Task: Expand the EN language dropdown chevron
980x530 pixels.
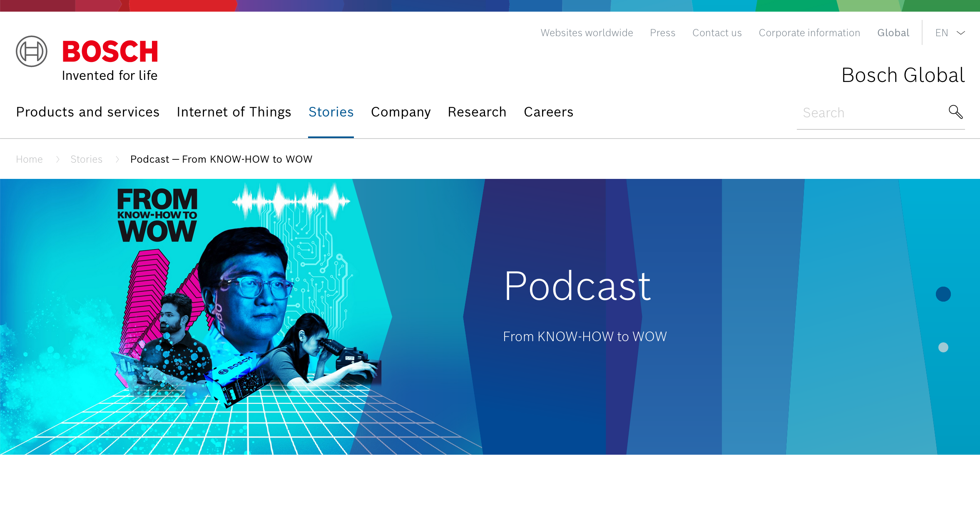Action: point(961,33)
